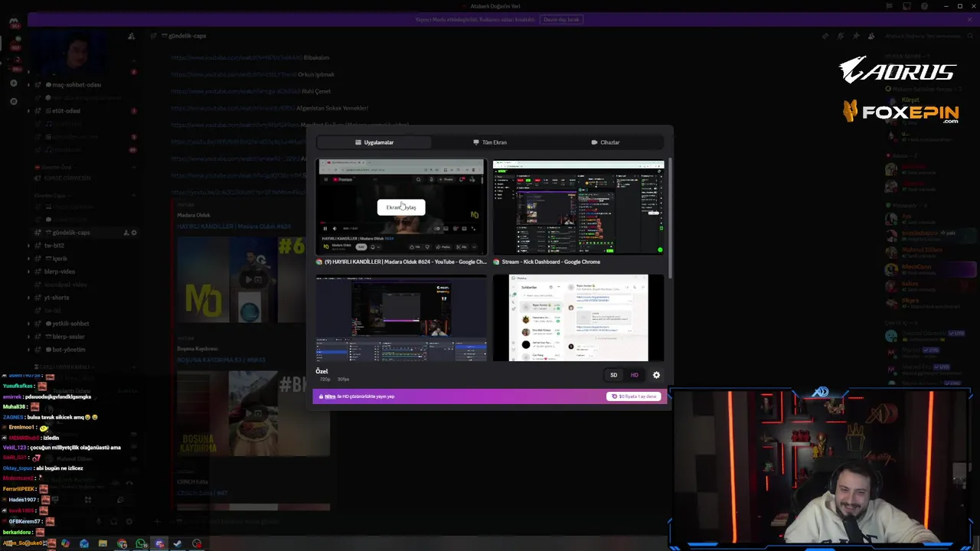Open the Outlook mail taskbar icon

click(84, 543)
